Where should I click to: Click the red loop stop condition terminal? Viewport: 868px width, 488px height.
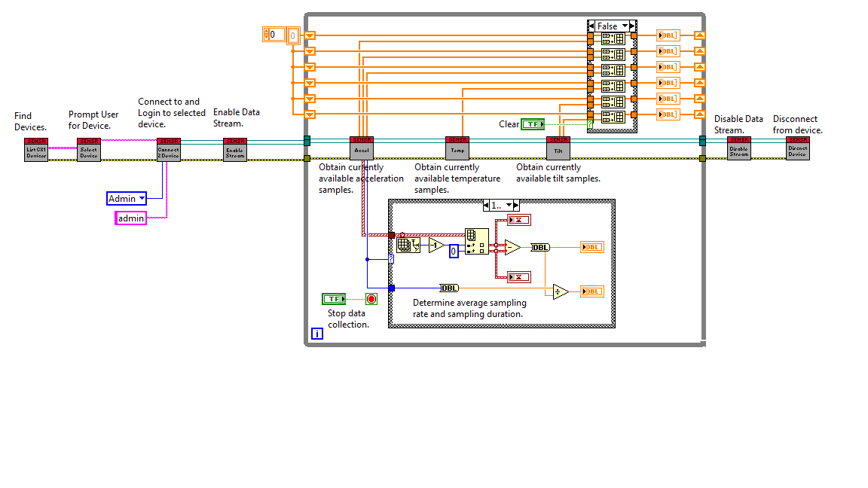pos(371,299)
